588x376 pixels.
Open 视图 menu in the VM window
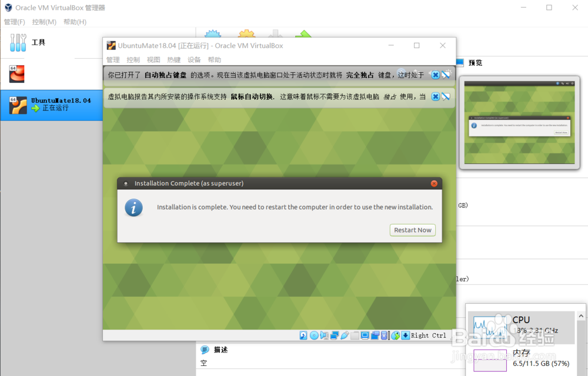click(153, 59)
